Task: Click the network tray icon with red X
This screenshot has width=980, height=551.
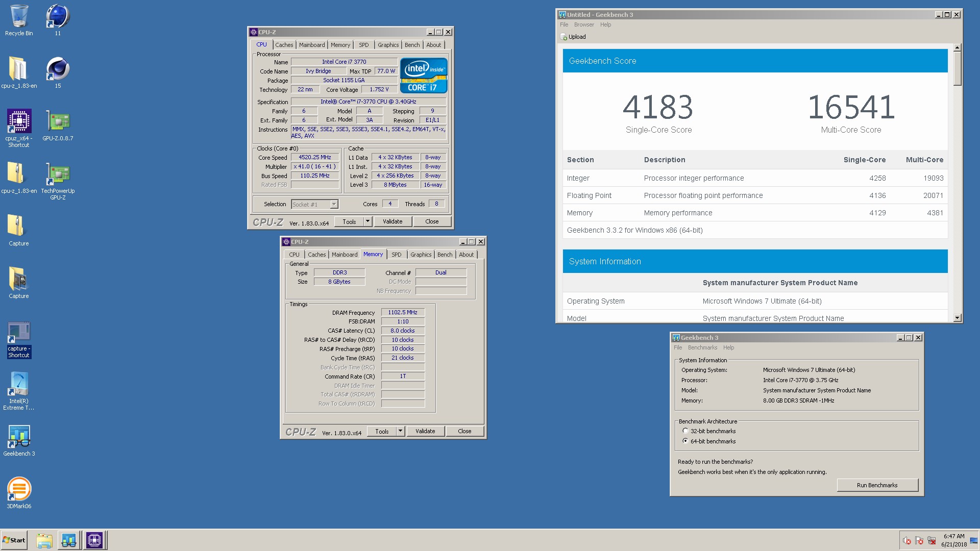Action: pos(932,540)
